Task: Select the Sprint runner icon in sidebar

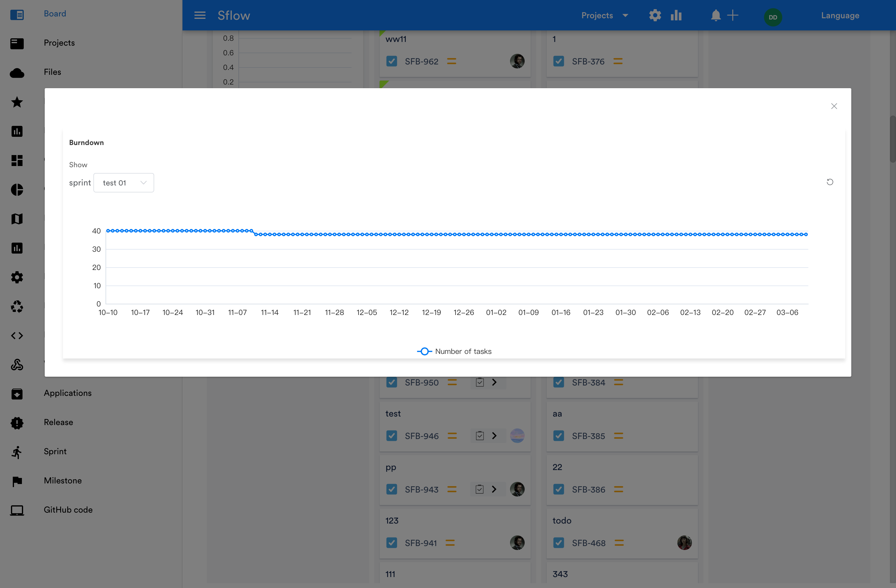Action: [17, 452]
